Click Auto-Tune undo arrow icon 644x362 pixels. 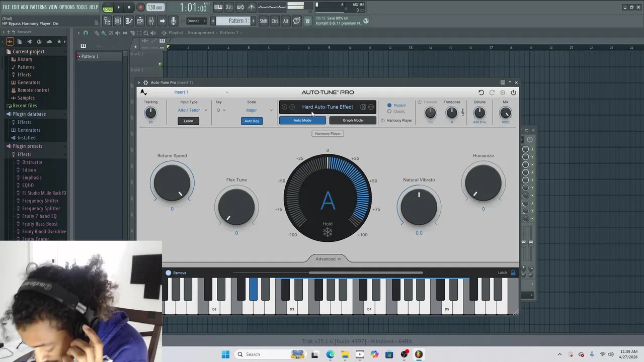(481, 93)
